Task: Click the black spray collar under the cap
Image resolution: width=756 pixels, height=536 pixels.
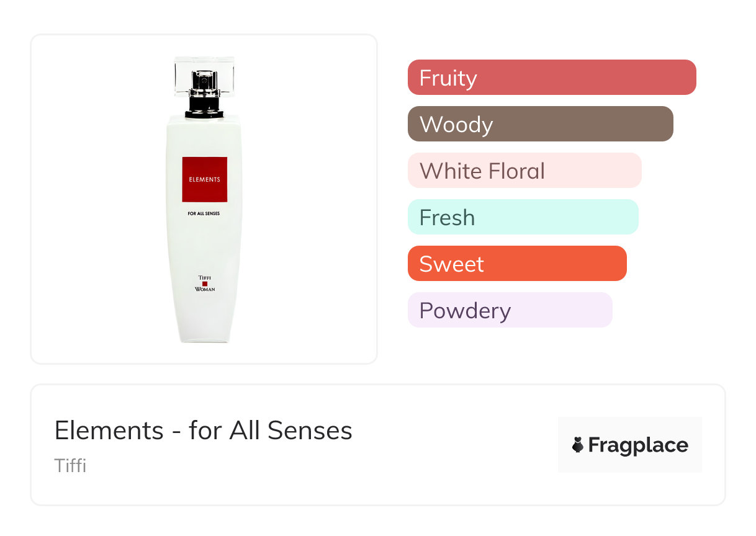Action: coord(204,106)
